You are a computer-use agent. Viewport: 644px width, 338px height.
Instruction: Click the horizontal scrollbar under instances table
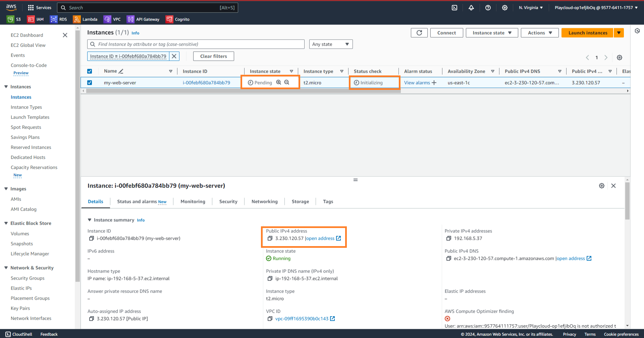pyautogui.click(x=241, y=91)
